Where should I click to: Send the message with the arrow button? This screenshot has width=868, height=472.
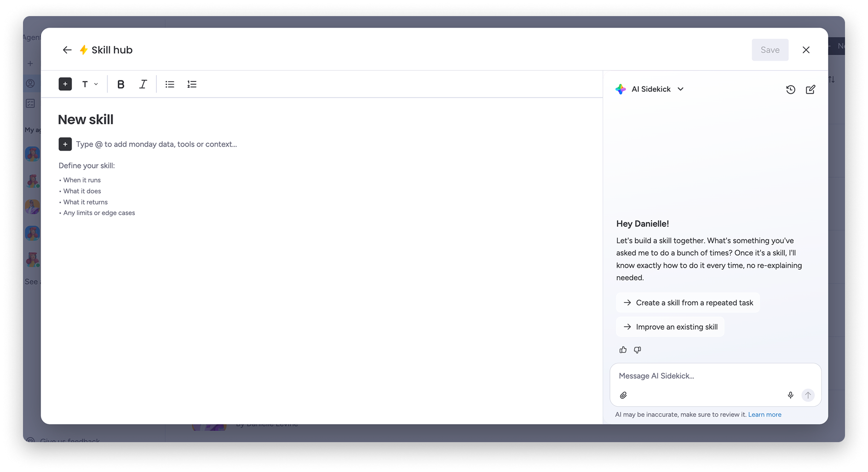808,395
